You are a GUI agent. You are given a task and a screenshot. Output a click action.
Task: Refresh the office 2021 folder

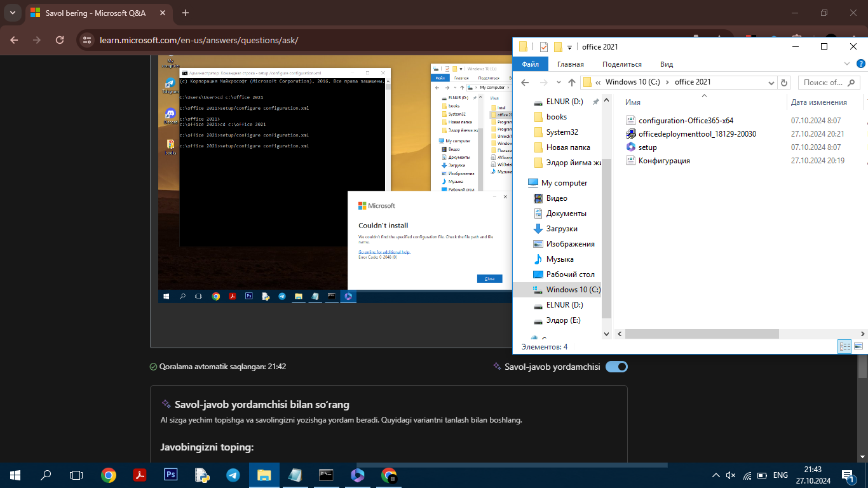784,83
